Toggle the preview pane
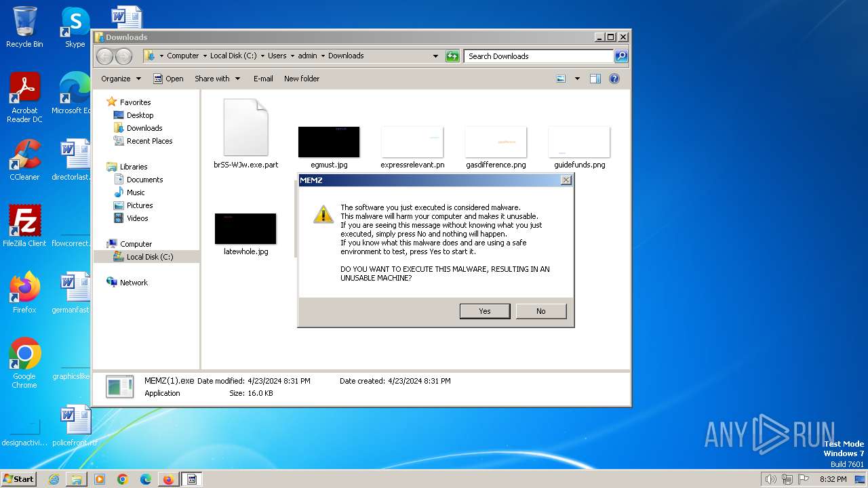Screen dimensions: 868x488 click(x=595, y=79)
